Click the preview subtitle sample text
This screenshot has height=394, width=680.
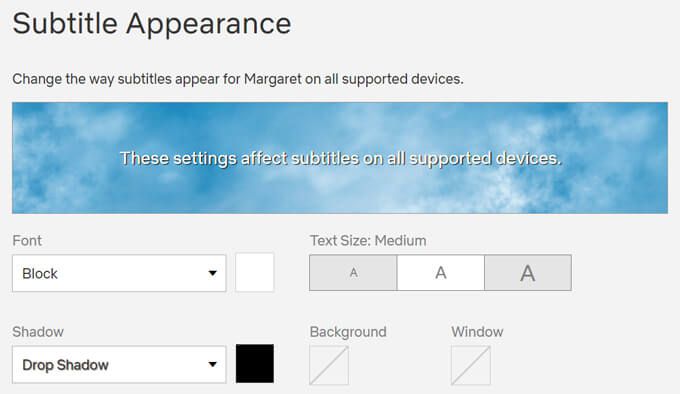(x=340, y=158)
